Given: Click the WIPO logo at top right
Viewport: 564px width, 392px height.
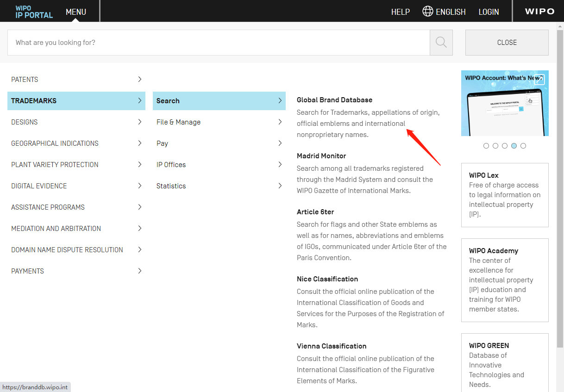Looking at the screenshot, I should (539, 12).
